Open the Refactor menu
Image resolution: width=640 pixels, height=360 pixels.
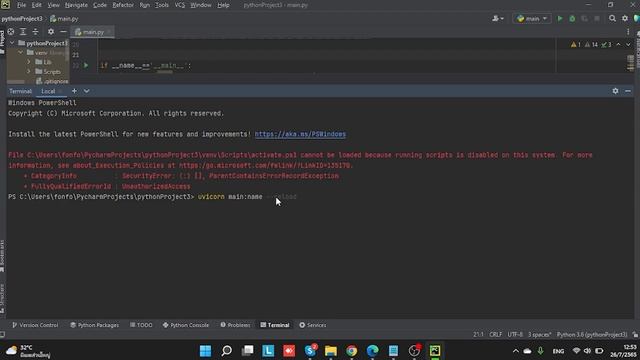[123, 5]
